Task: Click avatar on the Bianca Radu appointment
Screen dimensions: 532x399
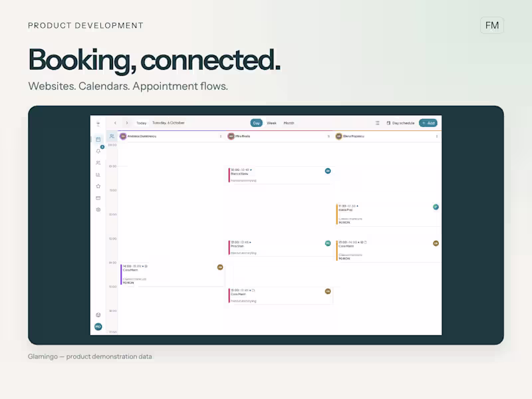Action: tap(328, 171)
